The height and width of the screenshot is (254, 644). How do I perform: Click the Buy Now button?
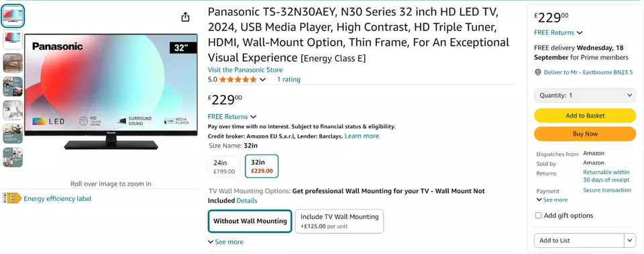click(585, 134)
